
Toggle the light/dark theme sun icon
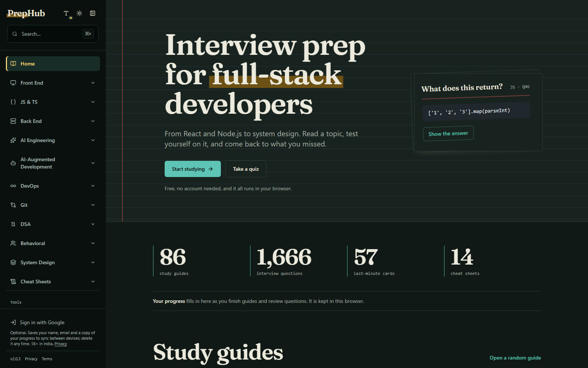tap(79, 13)
